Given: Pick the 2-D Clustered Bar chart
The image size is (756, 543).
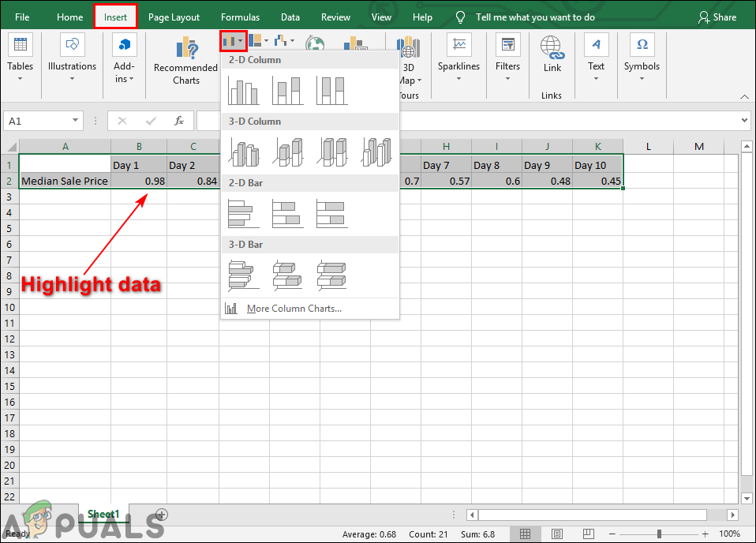Looking at the screenshot, I should 244,214.
